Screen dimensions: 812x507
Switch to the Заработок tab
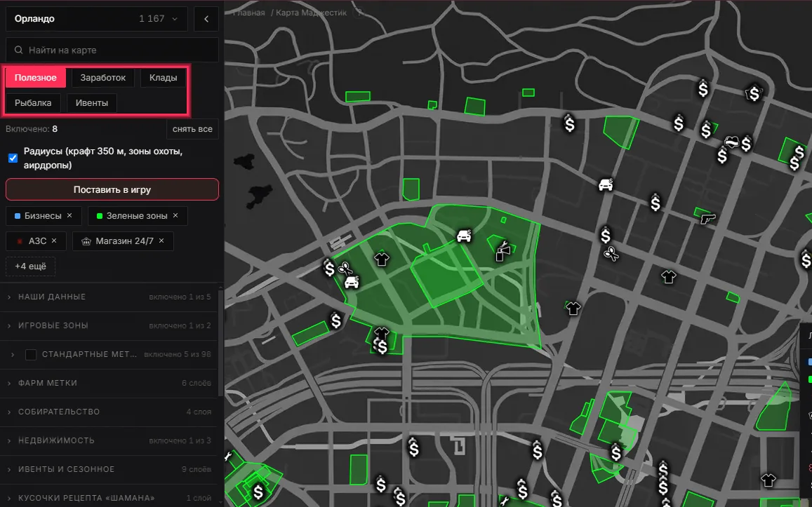click(102, 78)
